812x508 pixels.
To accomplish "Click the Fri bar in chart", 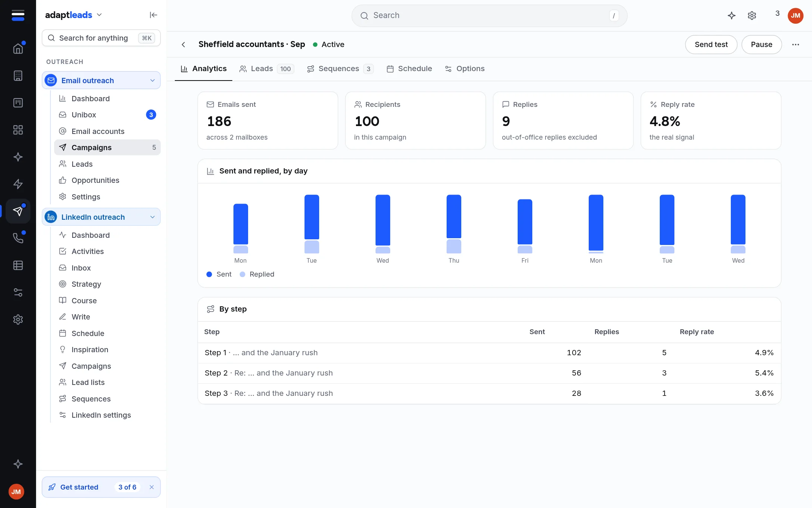I will click(x=525, y=226).
